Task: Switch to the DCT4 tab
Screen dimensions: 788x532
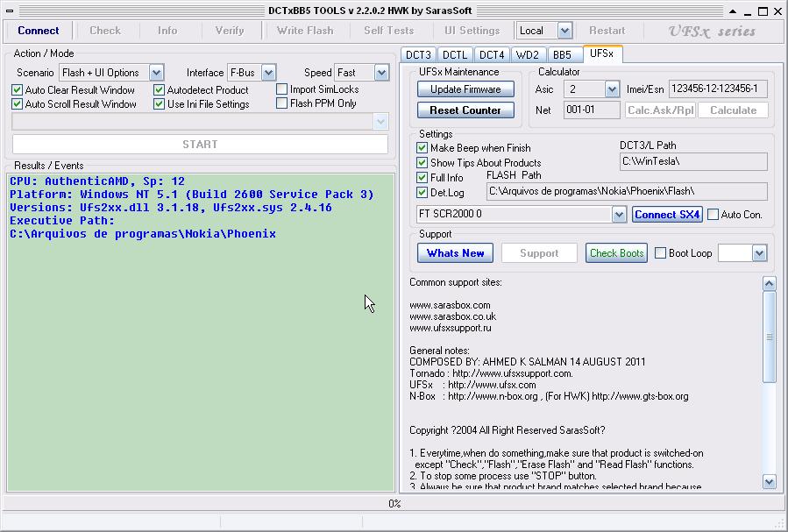Action: pyautogui.click(x=492, y=54)
